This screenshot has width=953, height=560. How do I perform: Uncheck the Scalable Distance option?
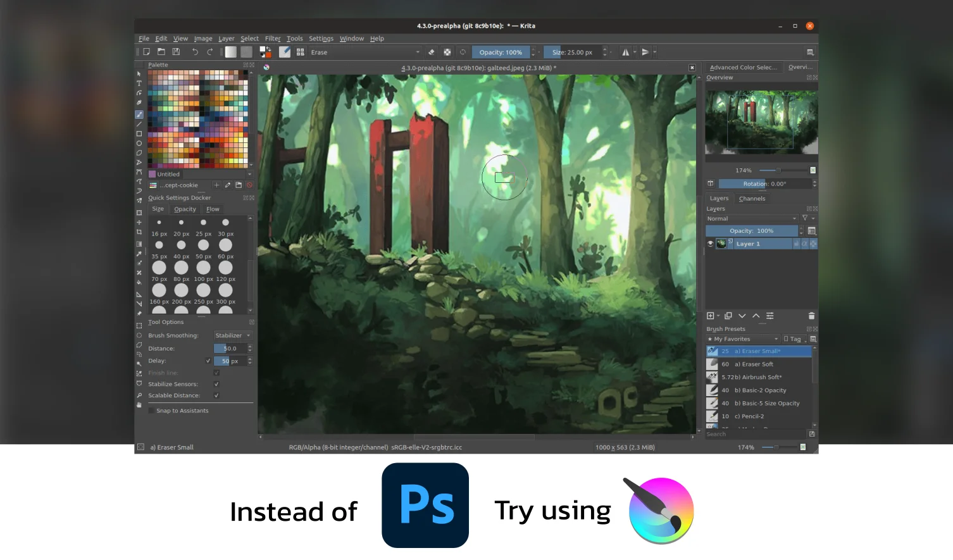[x=217, y=395]
